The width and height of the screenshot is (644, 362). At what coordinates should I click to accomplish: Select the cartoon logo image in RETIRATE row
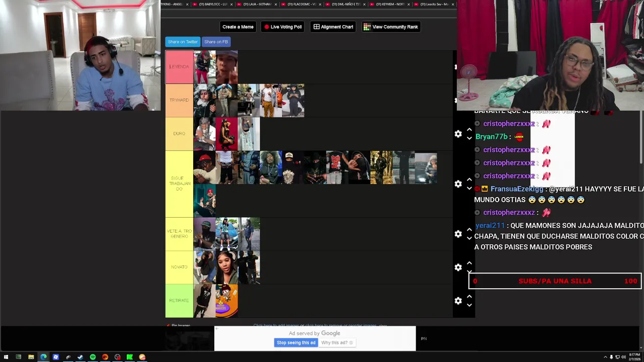227,301
